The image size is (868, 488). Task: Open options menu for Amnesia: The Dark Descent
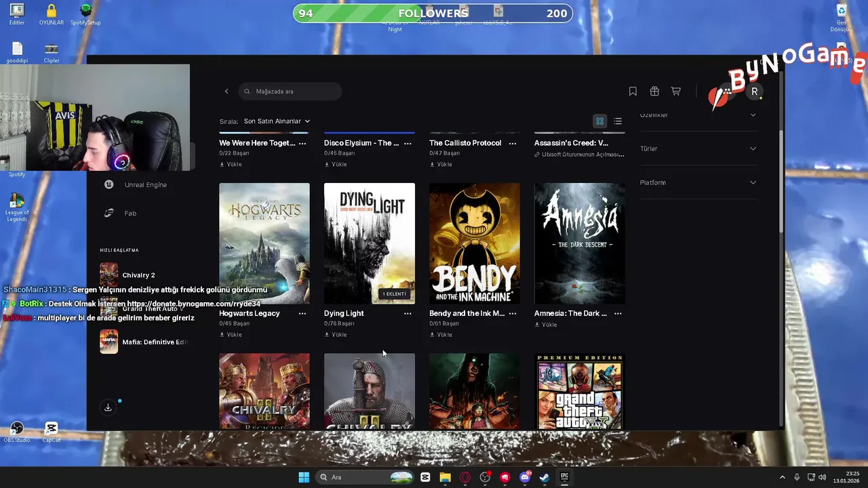click(618, 313)
